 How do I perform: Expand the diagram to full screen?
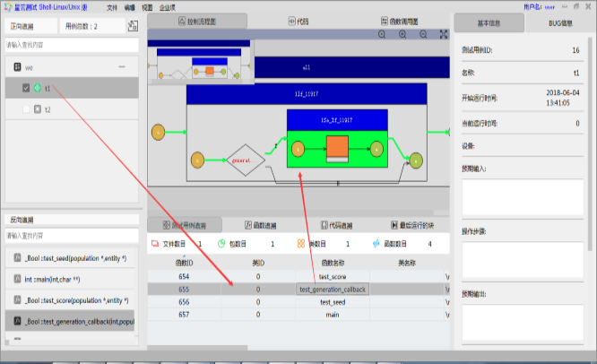[444, 35]
